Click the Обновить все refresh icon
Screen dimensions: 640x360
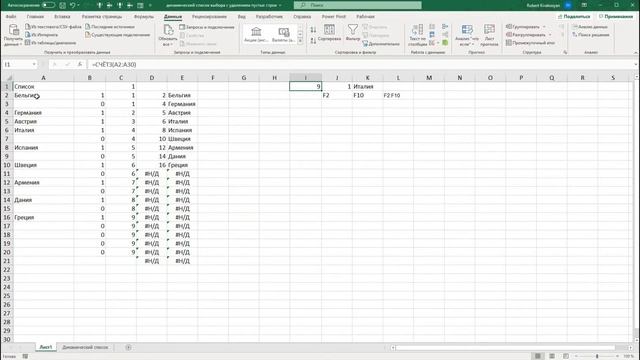point(168,30)
